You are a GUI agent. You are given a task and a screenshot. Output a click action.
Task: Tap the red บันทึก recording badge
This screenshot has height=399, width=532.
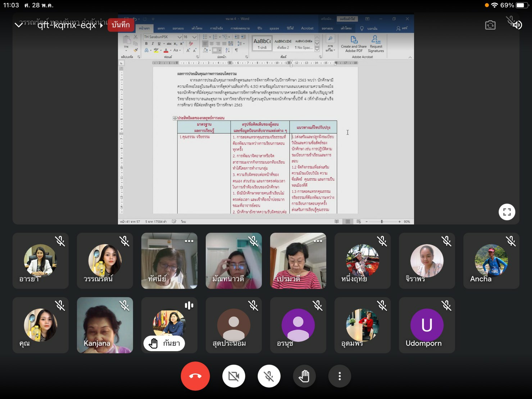(x=121, y=25)
